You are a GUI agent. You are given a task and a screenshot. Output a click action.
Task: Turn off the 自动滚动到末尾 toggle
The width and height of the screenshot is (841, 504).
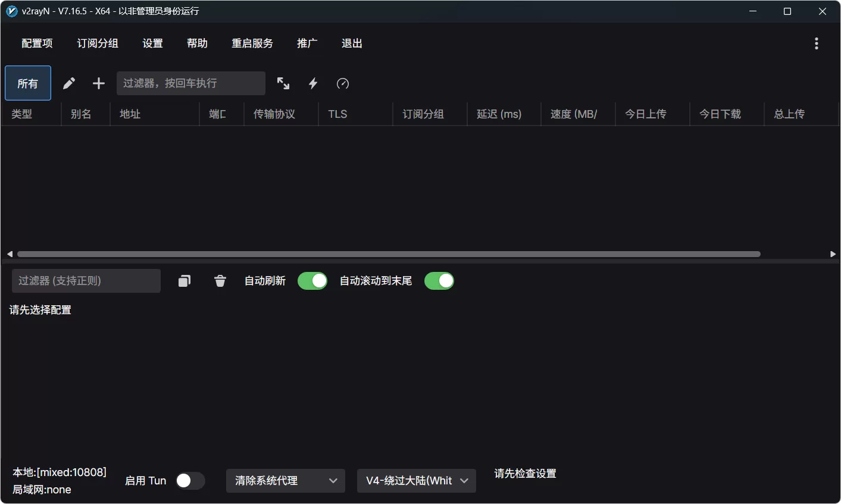click(x=439, y=280)
